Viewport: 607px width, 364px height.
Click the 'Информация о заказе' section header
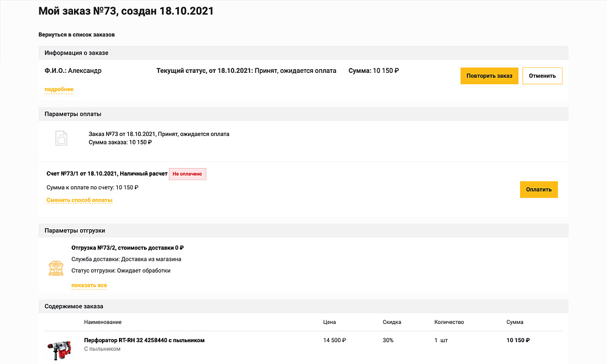point(75,53)
